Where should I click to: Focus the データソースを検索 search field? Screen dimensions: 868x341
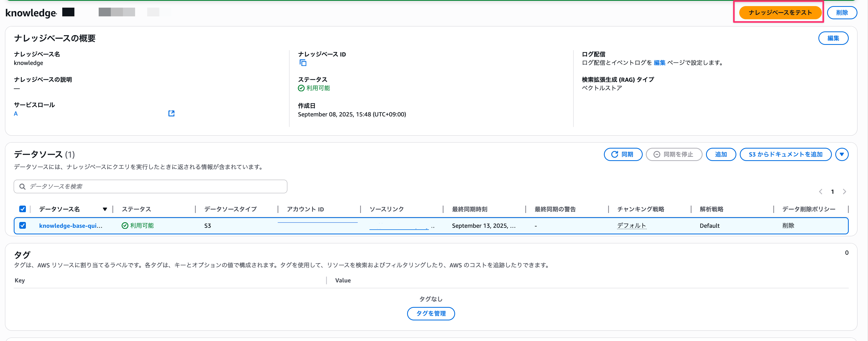click(150, 186)
